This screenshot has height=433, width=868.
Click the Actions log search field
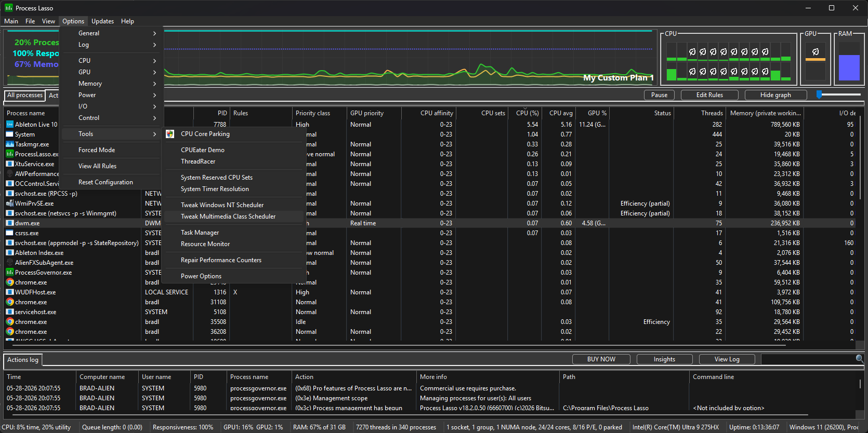point(808,359)
